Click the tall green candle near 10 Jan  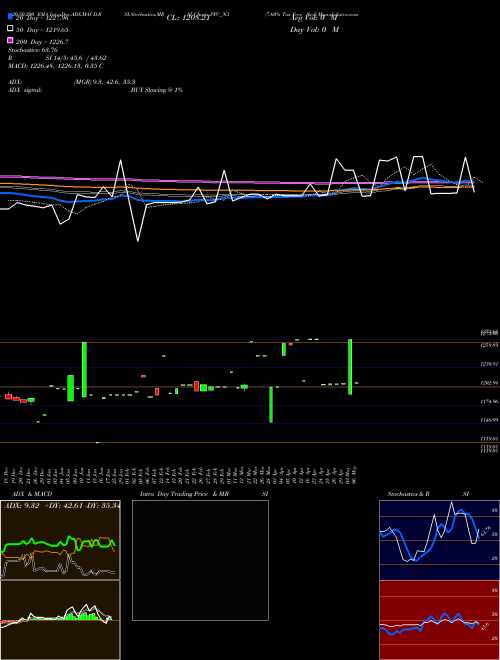[x=84, y=370]
